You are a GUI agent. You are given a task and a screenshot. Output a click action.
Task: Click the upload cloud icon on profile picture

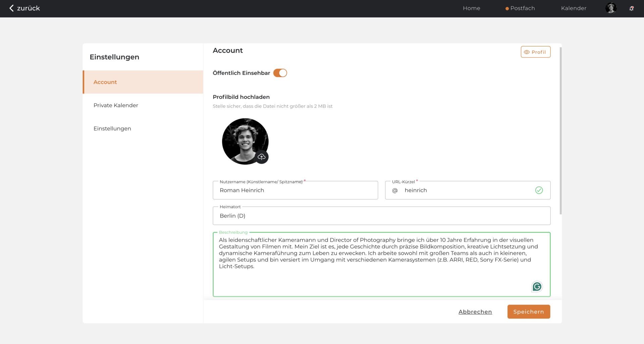(262, 157)
